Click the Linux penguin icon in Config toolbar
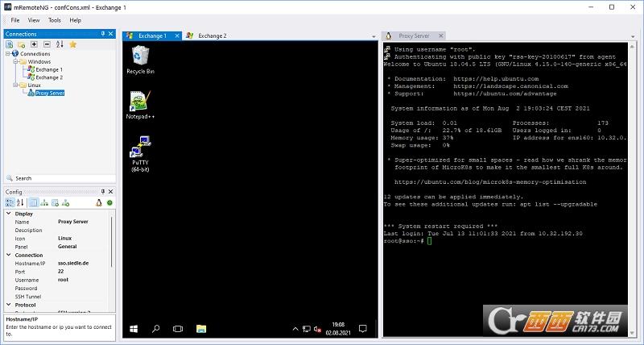 coord(99,202)
